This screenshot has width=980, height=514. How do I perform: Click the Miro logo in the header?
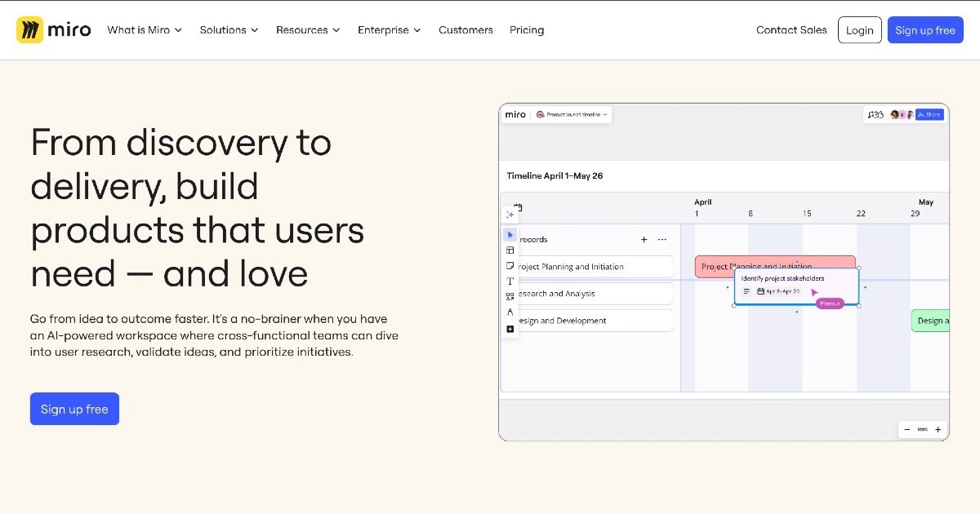coord(54,30)
